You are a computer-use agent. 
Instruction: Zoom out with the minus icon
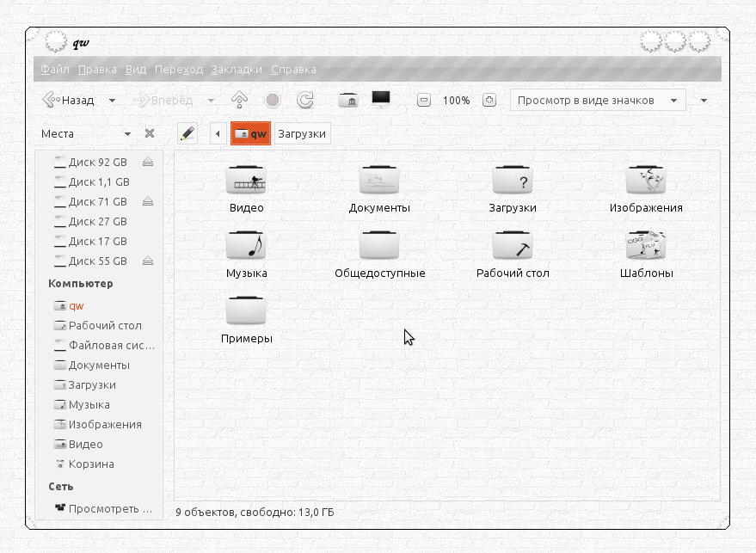click(x=424, y=101)
